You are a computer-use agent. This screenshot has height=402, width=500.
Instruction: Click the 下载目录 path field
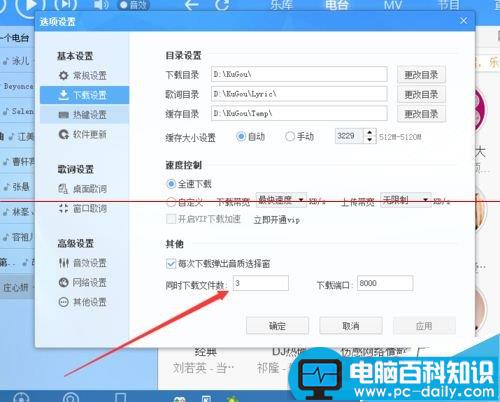pos(299,74)
